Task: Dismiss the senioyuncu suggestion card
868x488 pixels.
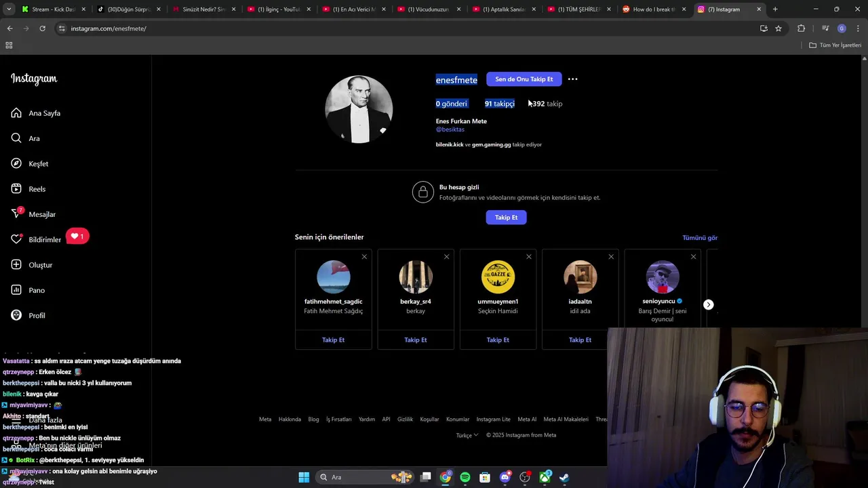Action: [693, 257]
